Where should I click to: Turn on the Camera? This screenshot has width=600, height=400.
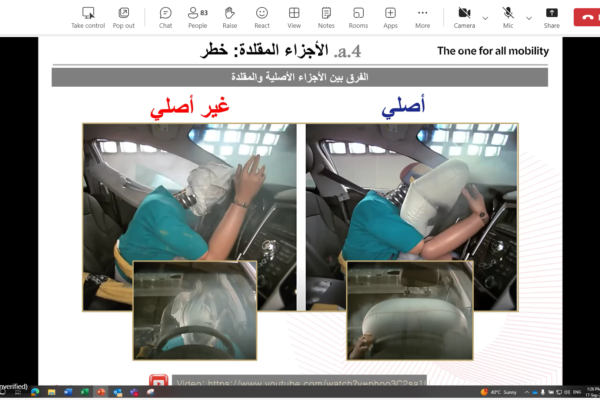(x=464, y=16)
